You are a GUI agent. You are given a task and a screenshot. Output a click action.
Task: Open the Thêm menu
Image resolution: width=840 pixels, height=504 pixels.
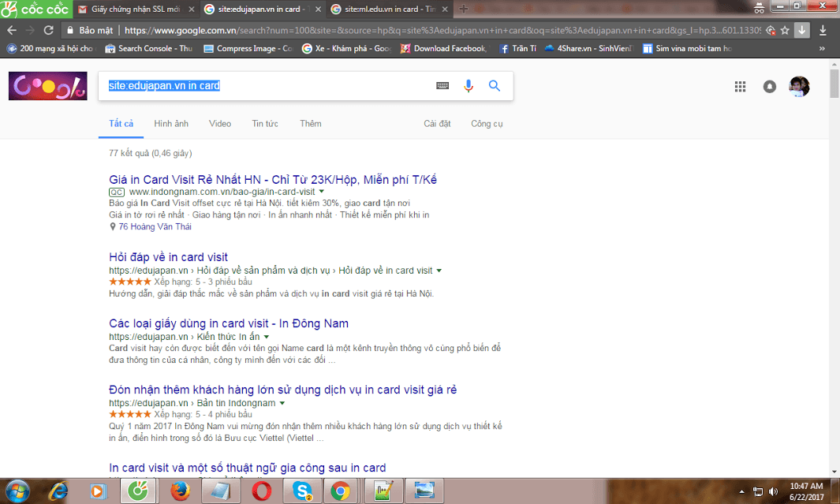tap(311, 124)
